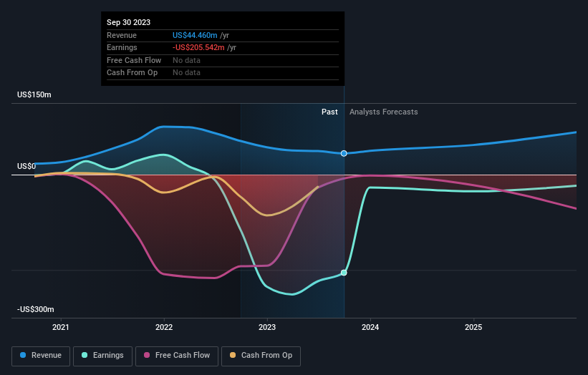588x375 pixels.
Task: Click 'No data' in Cash From Op row
Action: pyautogui.click(x=186, y=73)
